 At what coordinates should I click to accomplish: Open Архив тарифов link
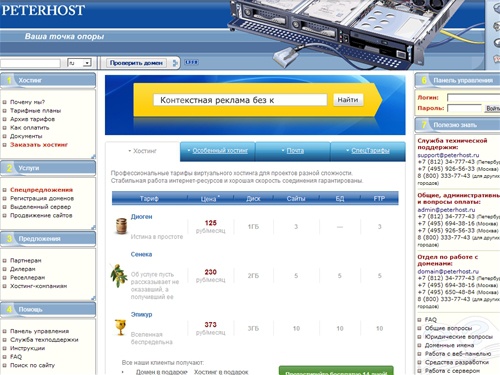[32, 119]
